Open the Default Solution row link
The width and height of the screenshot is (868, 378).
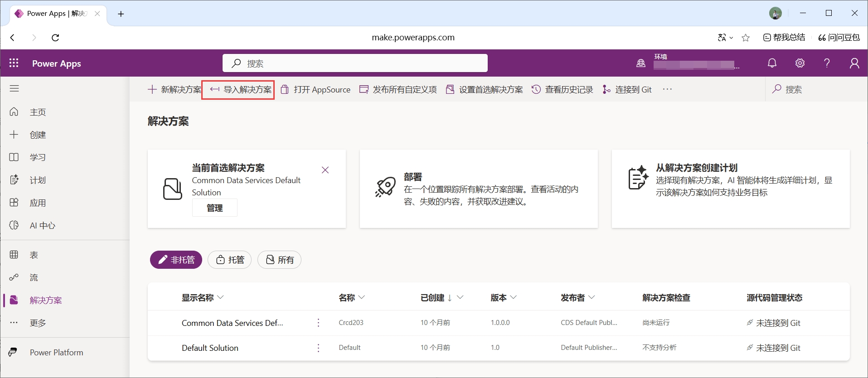pos(210,348)
